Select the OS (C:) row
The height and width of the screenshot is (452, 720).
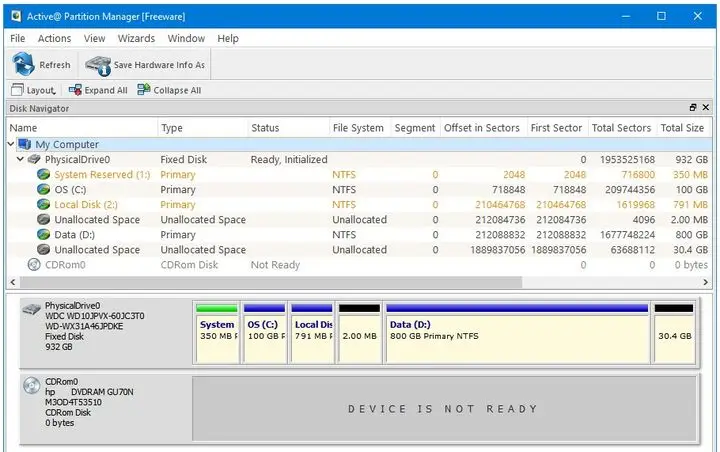[360, 190]
